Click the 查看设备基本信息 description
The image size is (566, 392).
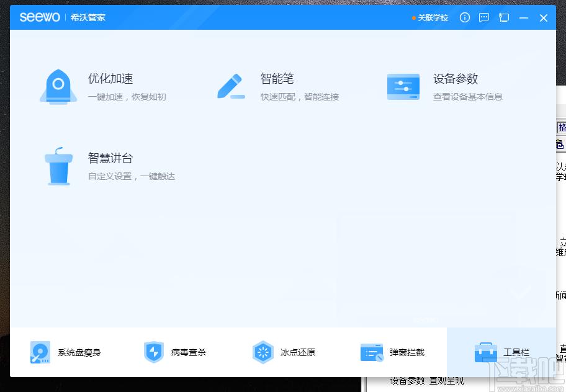[468, 97]
